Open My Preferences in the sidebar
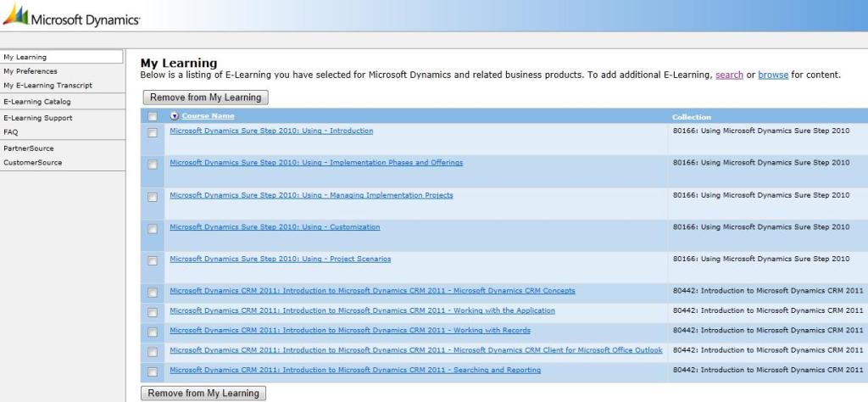This screenshot has width=868, height=402. point(31,71)
